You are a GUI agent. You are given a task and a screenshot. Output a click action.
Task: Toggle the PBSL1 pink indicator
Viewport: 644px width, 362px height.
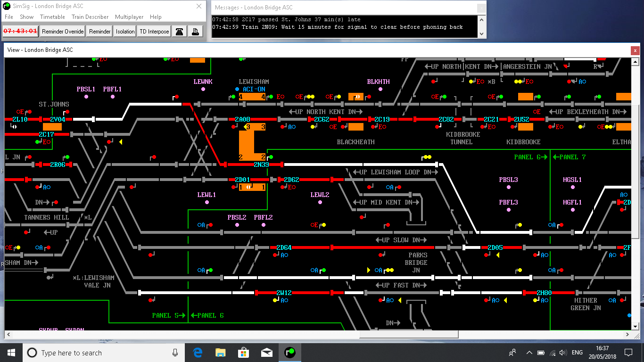(x=86, y=97)
